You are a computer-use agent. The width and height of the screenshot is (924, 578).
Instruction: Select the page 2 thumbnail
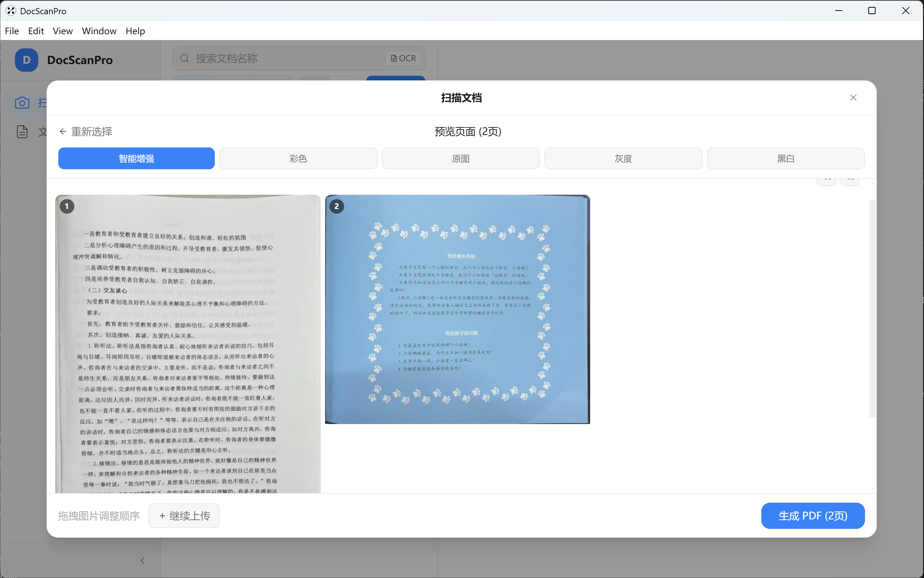point(457,309)
